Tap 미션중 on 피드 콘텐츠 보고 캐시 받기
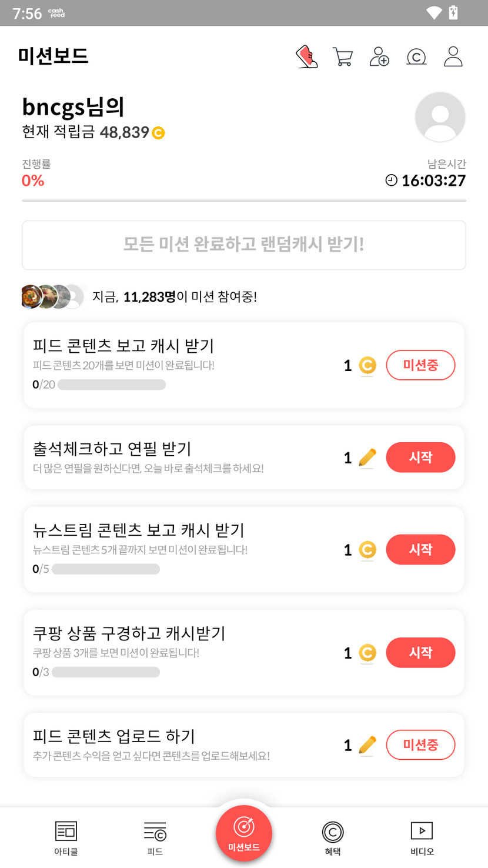Viewport: 488px width, 868px height. [420, 365]
